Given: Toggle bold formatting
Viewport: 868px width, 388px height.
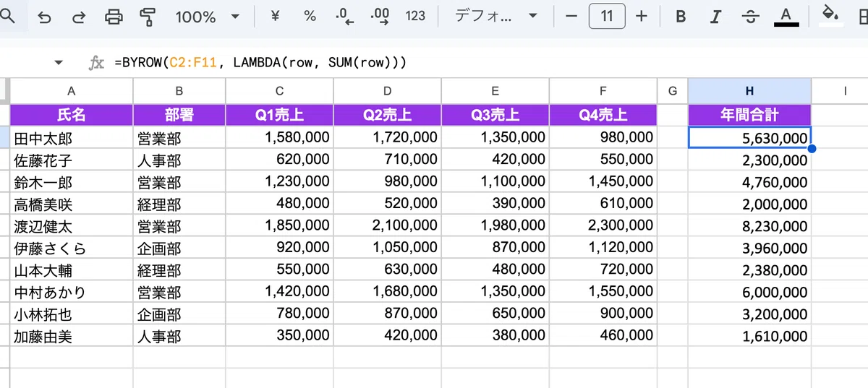Looking at the screenshot, I should [680, 17].
